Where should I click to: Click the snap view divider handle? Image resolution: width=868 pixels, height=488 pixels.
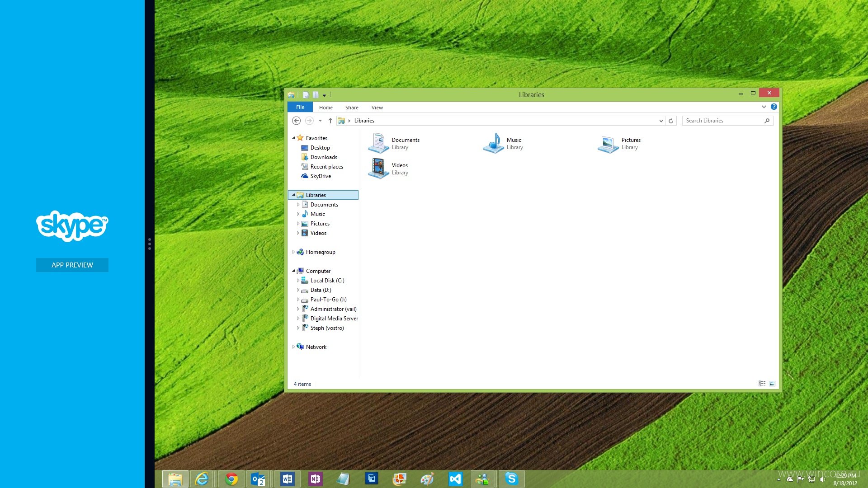(x=150, y=244)
